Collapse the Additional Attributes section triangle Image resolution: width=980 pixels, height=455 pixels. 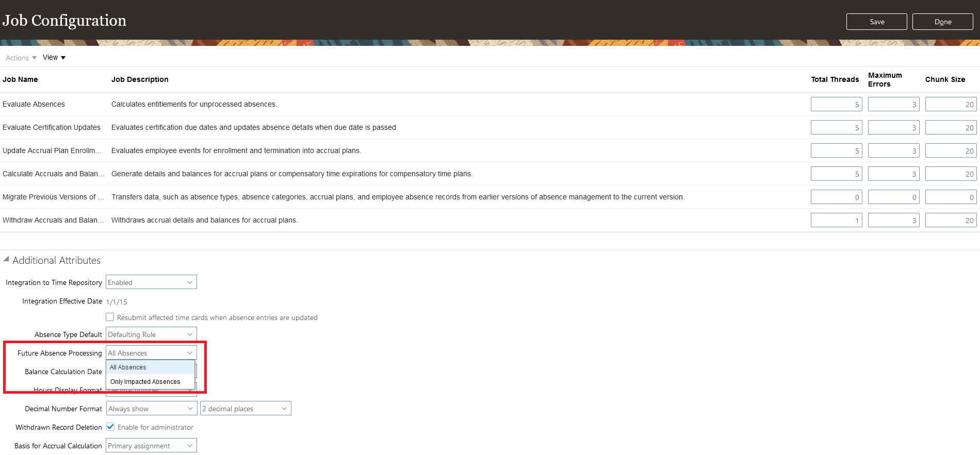tap(6, 259)
